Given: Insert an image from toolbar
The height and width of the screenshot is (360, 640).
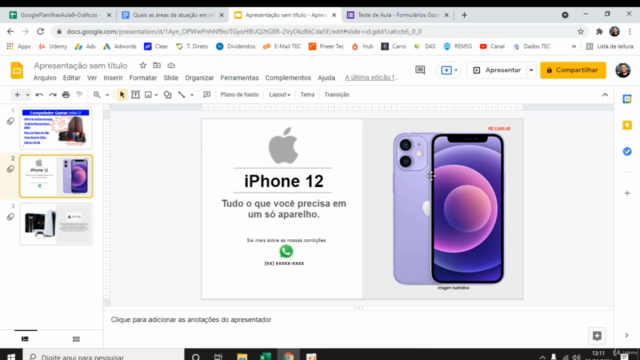Looking at the screenshot, I should click(x=148, y=95).
